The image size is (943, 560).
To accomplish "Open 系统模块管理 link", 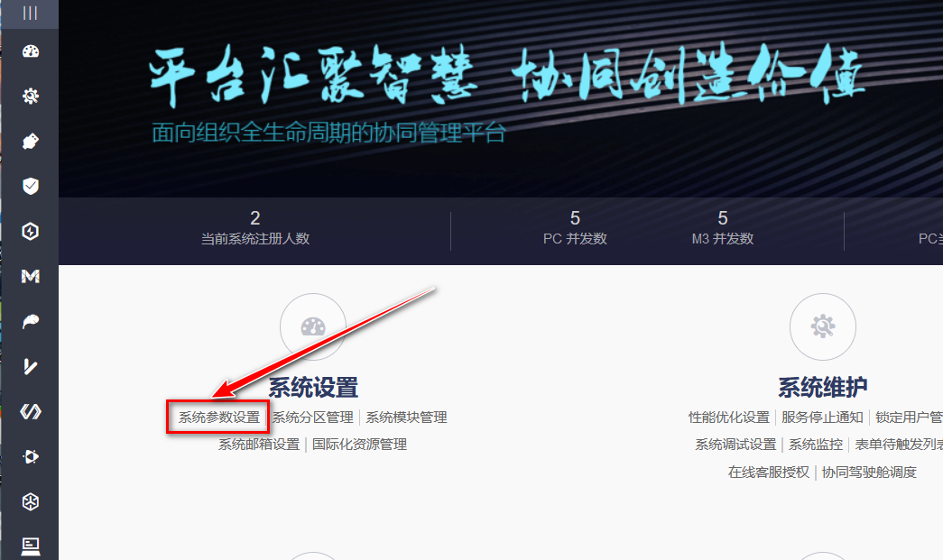I will click(407, 418).
